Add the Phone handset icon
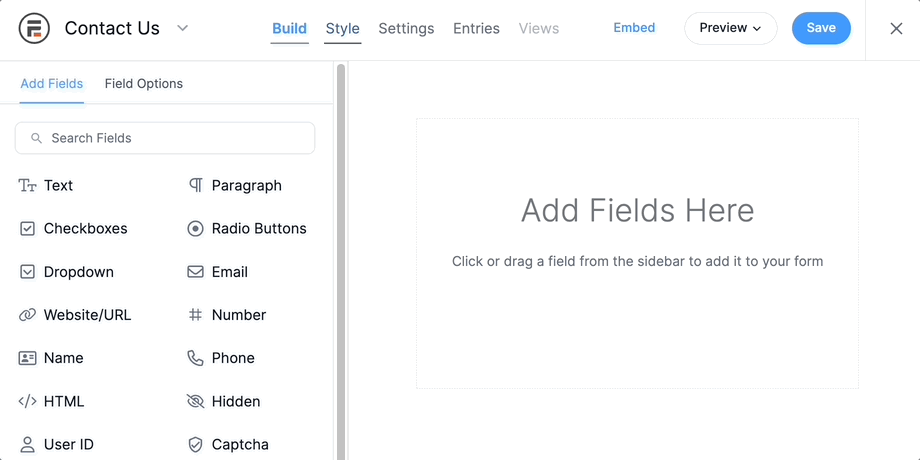920x460 pixels. click(x=195, y=358)
